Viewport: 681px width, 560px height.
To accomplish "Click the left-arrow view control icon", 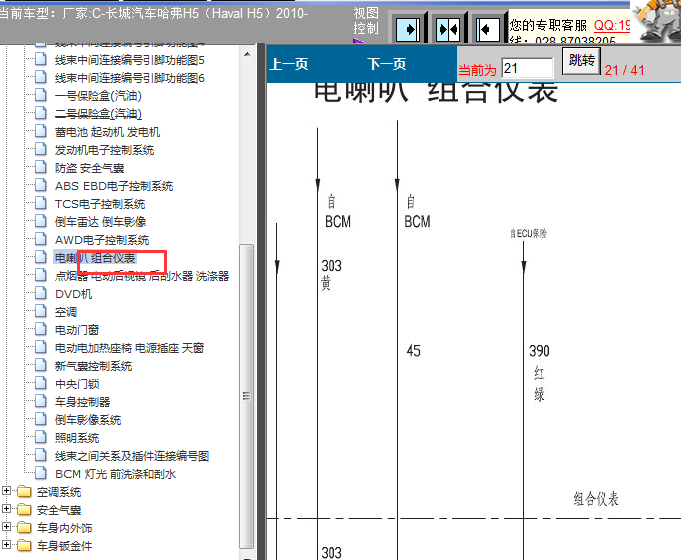I will (487, 30).
